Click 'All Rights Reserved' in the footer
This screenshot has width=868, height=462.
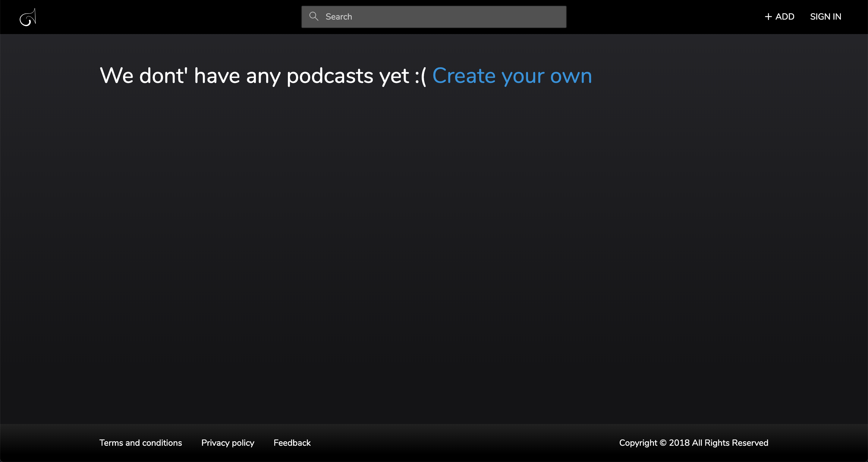(x=730, y=443)
